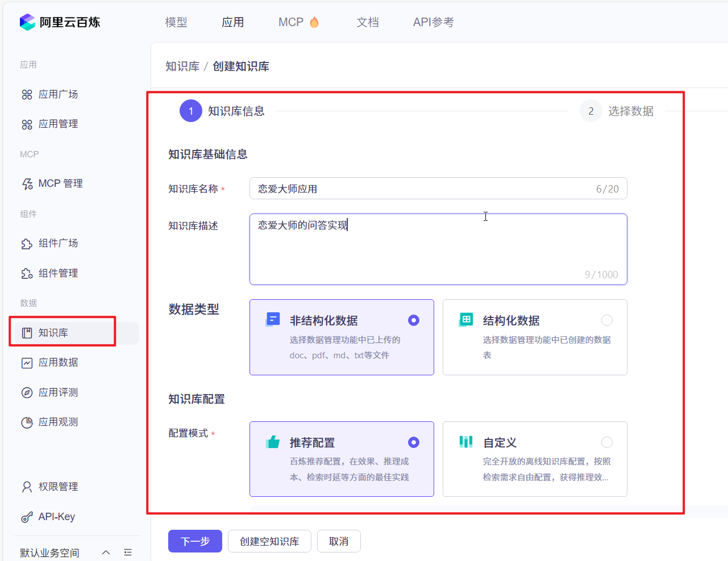Screen dimensions: 728x561
Task: Switch to the 应用 top tab
Action: 233,22
